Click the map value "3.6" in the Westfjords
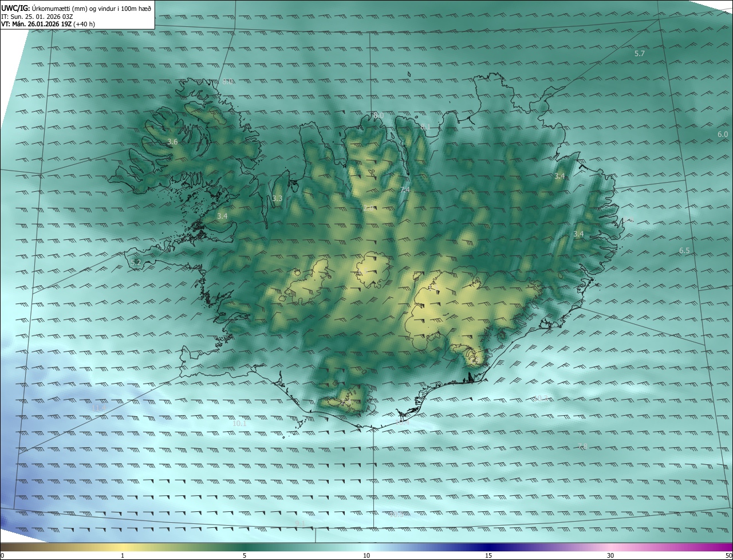Screen dimensions: 733x560 point(172,141)
